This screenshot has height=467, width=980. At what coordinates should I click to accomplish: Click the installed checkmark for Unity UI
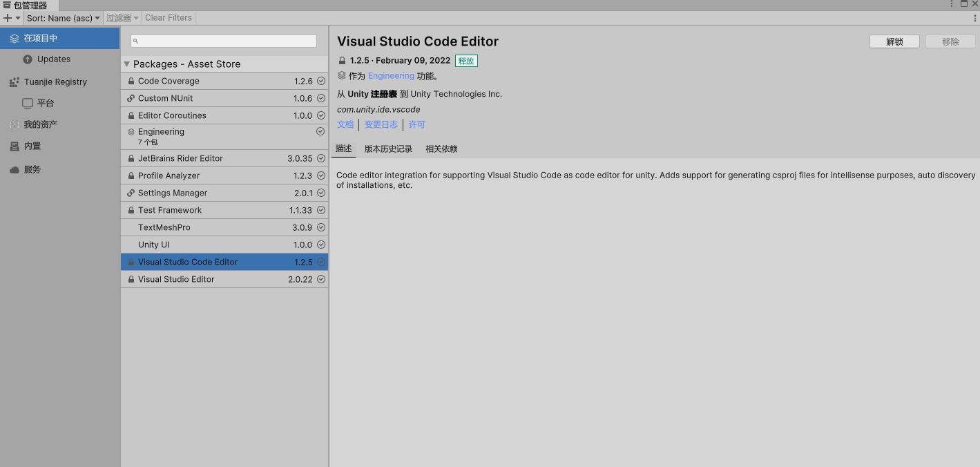(320, 245)
